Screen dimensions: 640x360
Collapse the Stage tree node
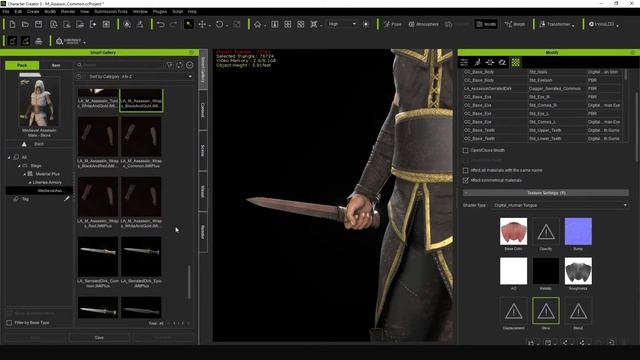pos(19,166)
